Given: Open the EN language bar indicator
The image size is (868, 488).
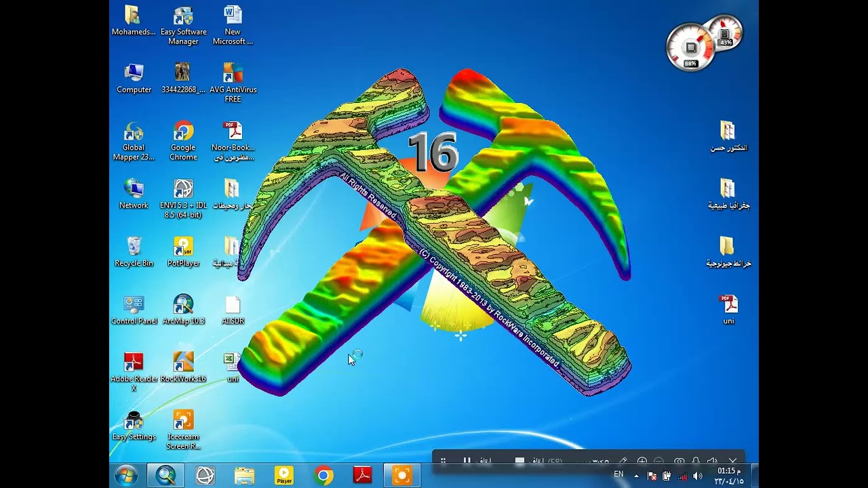Looking at the screenshot, I should [x=618, y=474].
